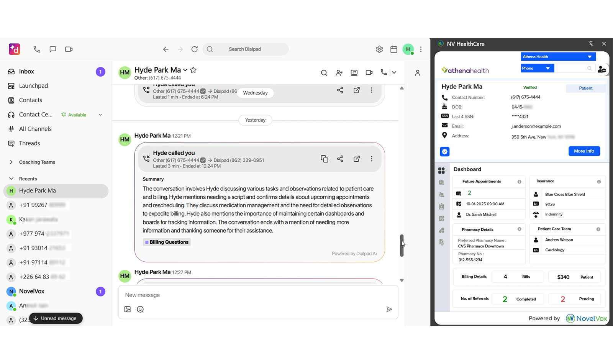Click the prescription clipboard icon in NV sidebar
613x364 pixels.
[x=442, y=206]
